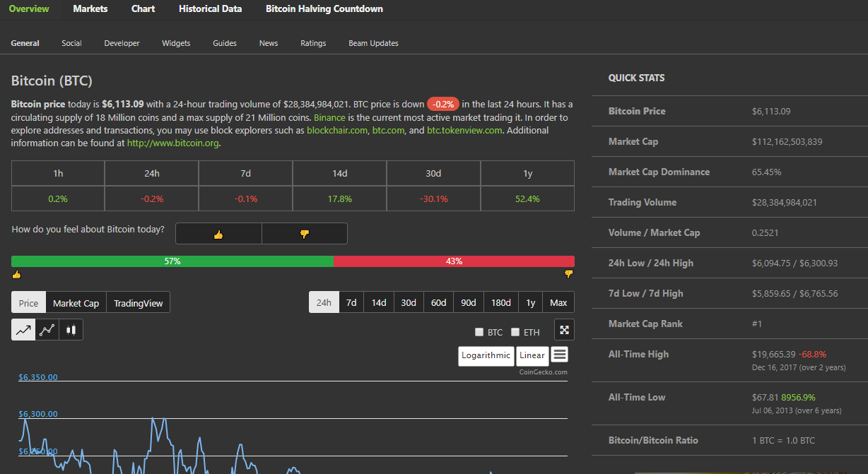The height and width of the screenshot is (474, 868).
Task: Select the 7d chart range
Action: click(x=351, y=302)
